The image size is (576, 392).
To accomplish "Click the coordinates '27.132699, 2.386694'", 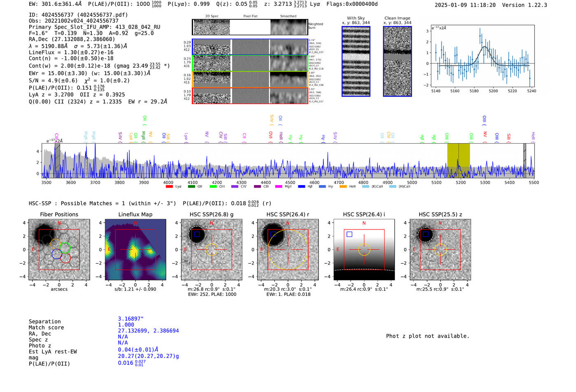I will click(149, 331).
